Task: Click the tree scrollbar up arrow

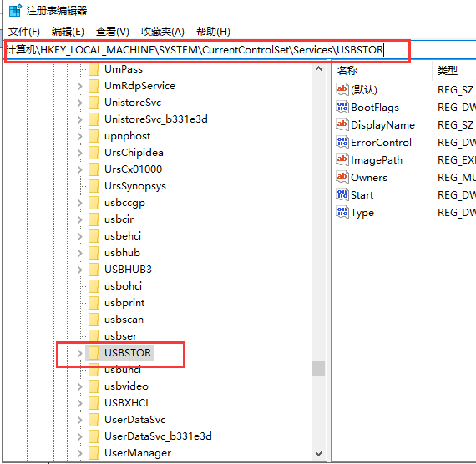Action: (318, 69)
